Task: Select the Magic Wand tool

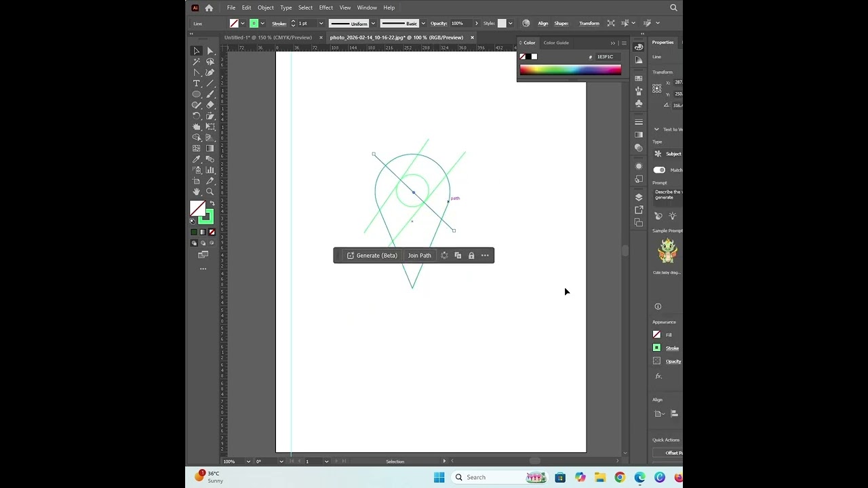Action: pyautogui.click(x=197, y=62)
